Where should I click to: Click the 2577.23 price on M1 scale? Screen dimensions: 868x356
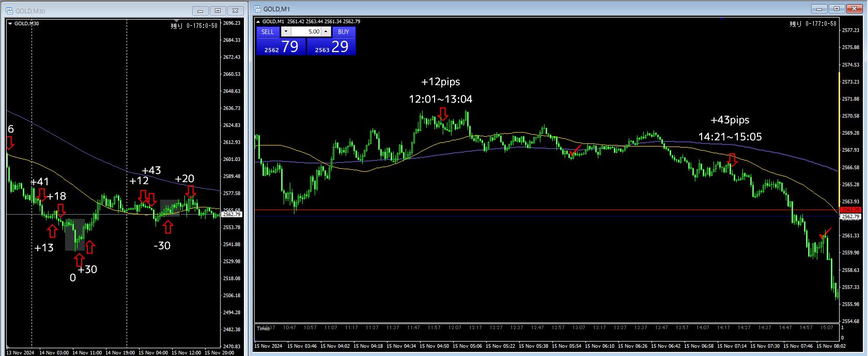click(850, 30)
